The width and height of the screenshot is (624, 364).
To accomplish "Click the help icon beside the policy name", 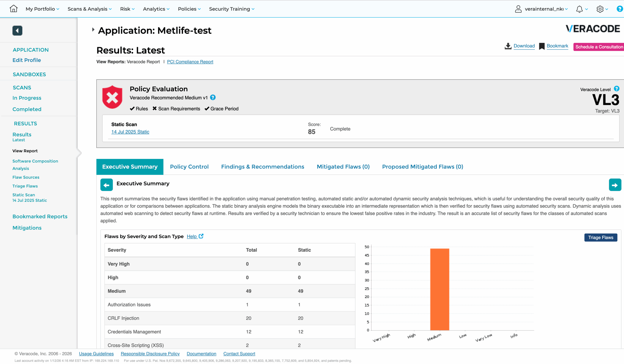I will point(213,98).
